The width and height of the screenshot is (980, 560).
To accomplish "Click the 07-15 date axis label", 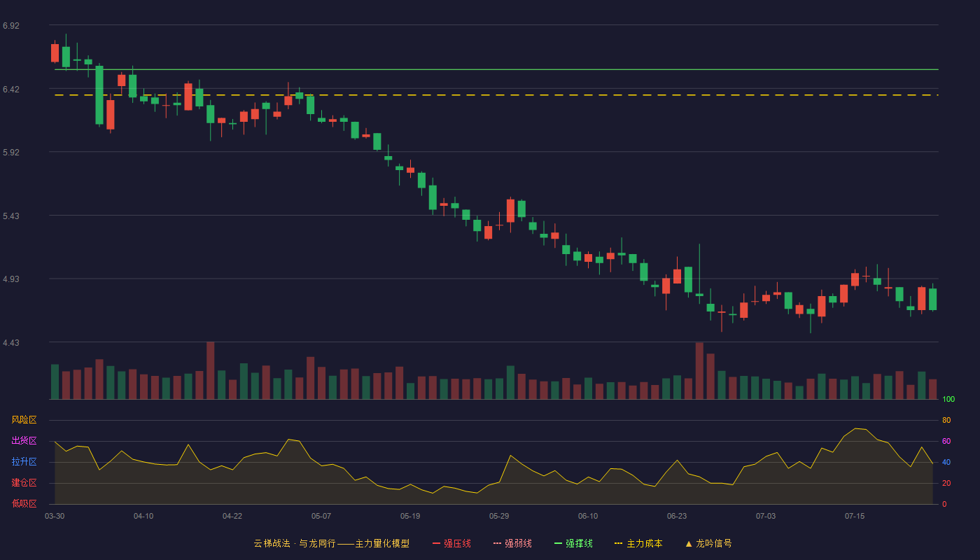I will point(855,516).
